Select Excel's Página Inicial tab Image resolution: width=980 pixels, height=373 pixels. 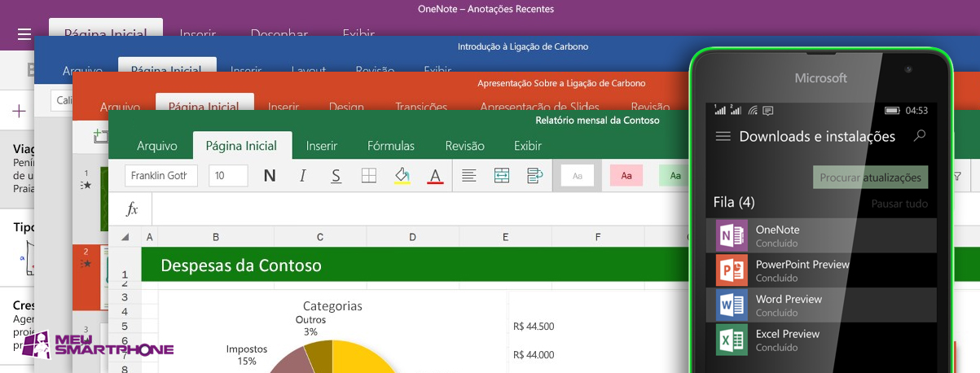coord(242,146)
